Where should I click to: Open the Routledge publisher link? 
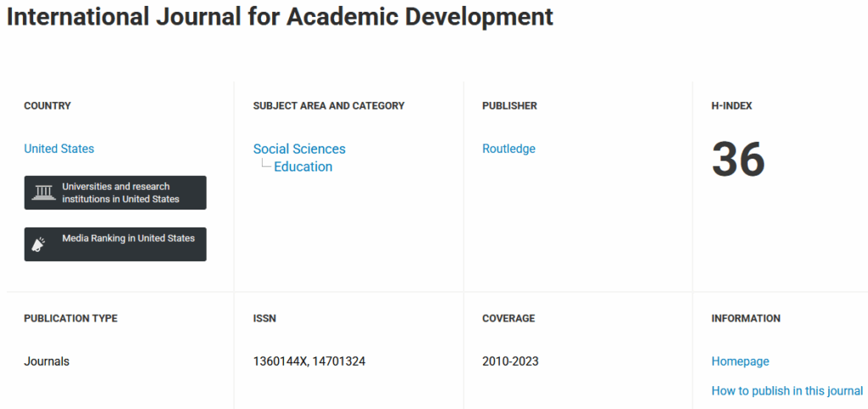pyautogui.click(x=509, y=148)
